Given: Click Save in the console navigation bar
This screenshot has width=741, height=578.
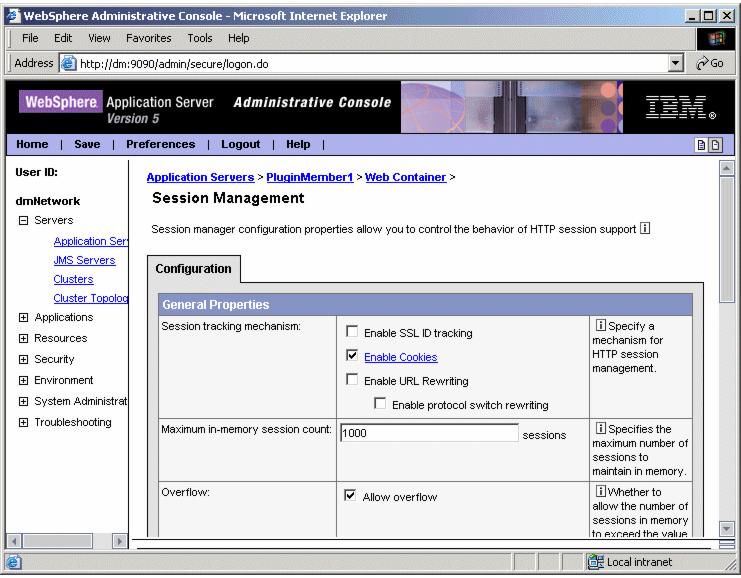Looking at the screenshot, I should click(x=87, y=144).
